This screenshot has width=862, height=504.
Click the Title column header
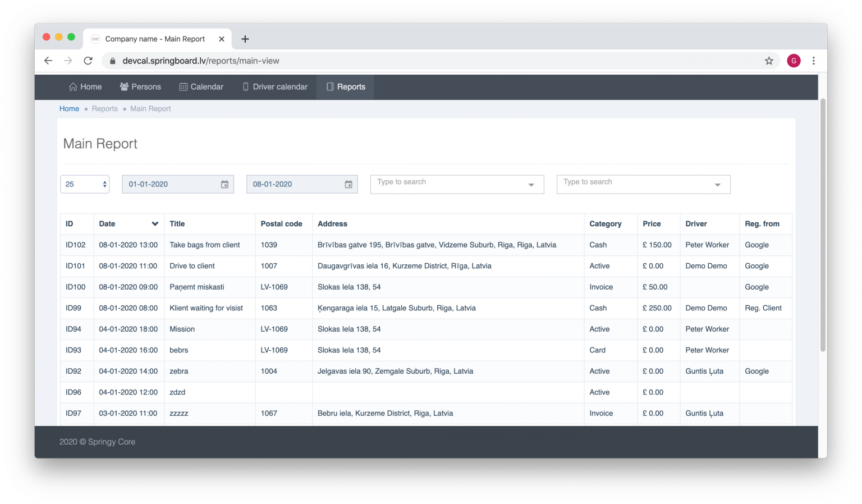click(210, 223)
